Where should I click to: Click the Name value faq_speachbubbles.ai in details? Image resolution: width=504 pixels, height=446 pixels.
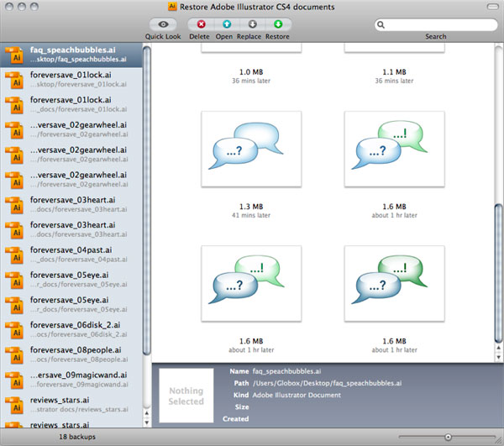(x=286, y=371)
